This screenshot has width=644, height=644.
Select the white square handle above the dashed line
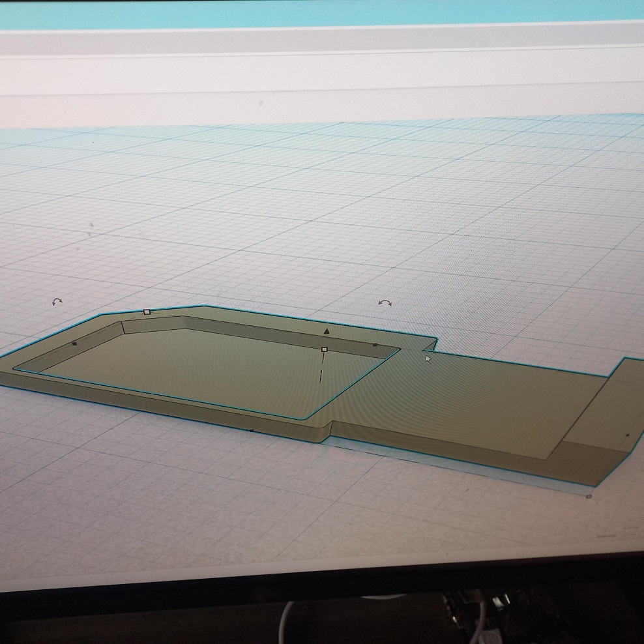[324, 349]
